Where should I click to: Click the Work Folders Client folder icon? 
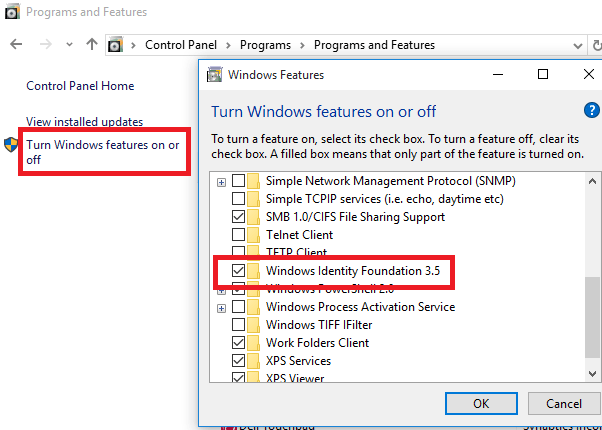tap(254, 343)
